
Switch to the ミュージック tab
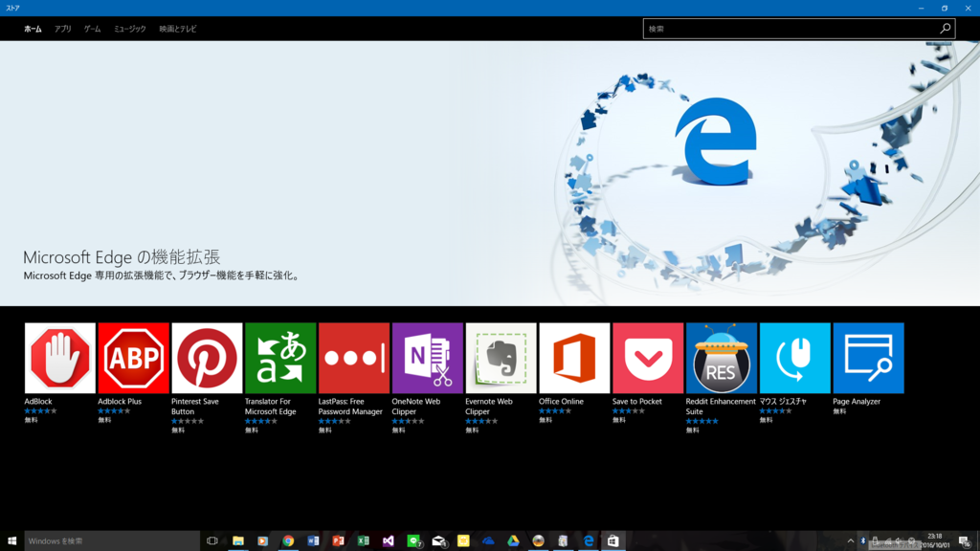coord(130,29)
